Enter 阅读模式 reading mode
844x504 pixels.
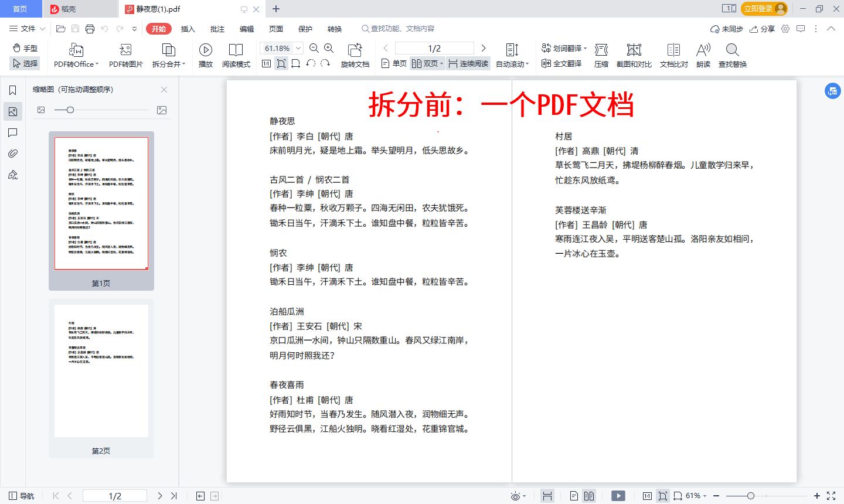[x=236, y=56]
